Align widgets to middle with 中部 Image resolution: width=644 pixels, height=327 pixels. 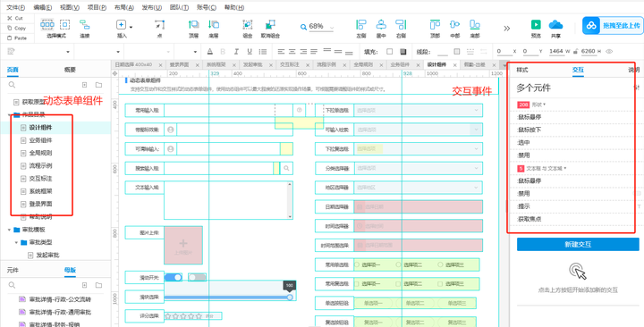point(454,25)
